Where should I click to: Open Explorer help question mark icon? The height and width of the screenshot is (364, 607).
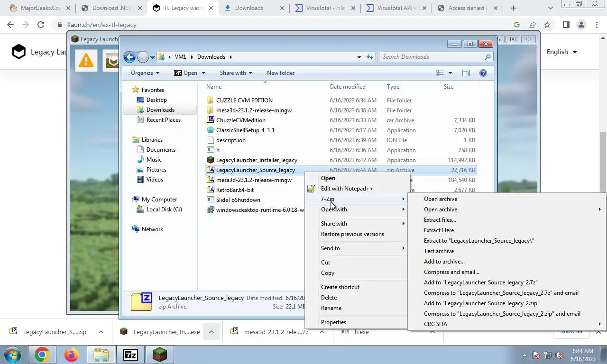[x=483, y=73]
